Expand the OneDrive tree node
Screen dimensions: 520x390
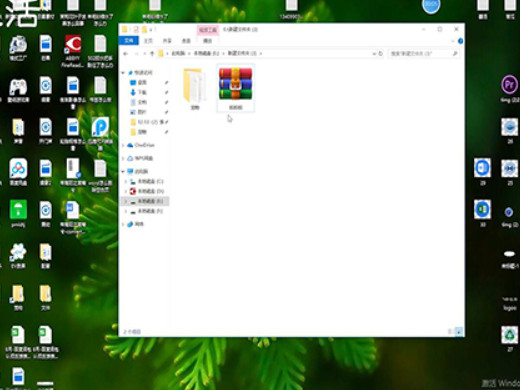click(123, 145)
